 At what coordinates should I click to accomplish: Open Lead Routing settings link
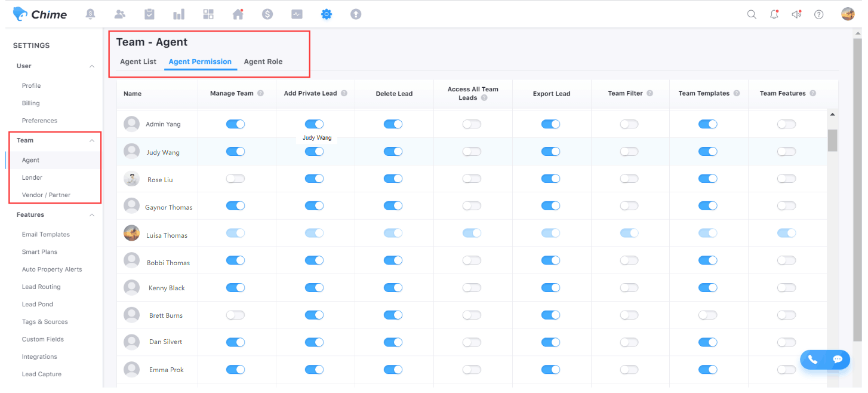(x=41, y=287)
